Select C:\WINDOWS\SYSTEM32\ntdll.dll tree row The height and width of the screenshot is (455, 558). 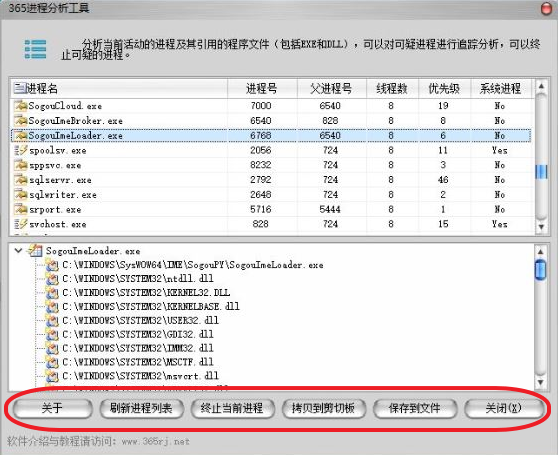pos(138,279)
